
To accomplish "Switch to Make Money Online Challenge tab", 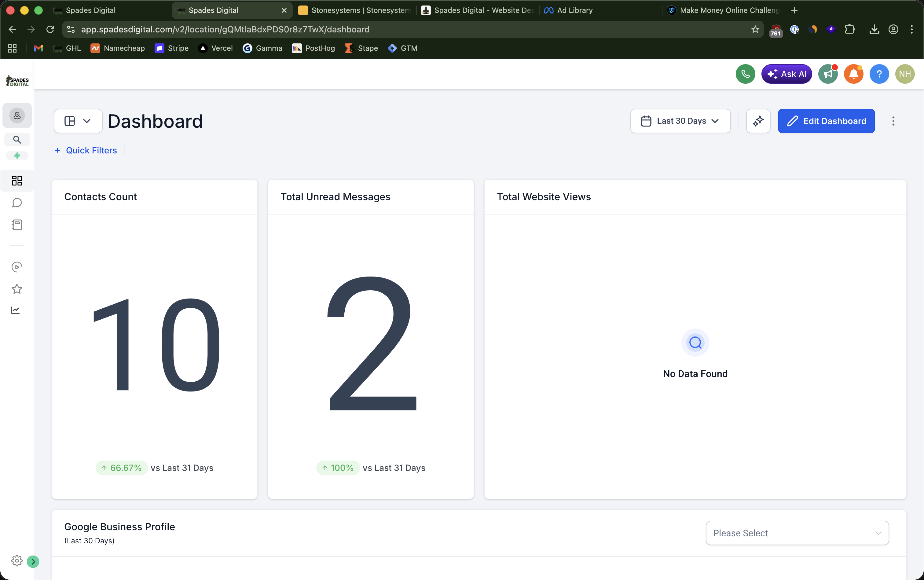I will tap(723, 10).
